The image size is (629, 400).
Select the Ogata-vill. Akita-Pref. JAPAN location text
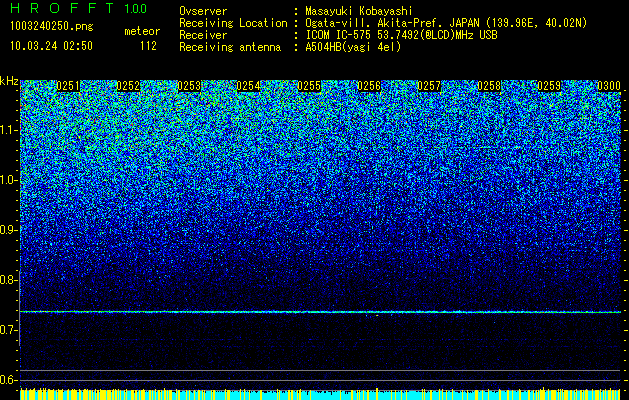(x=446, y=23)
